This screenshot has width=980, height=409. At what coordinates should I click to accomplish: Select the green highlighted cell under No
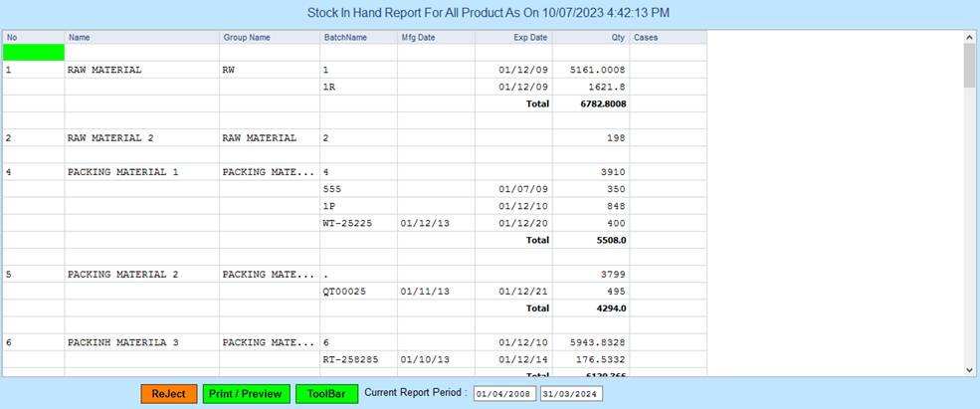(x=34, y=52)
